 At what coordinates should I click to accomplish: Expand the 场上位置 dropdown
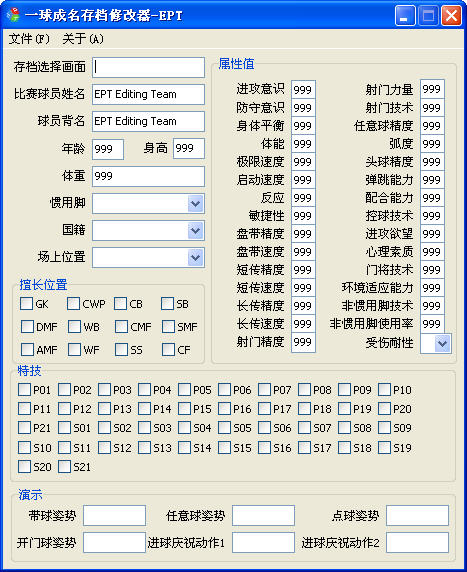(196, 258)
